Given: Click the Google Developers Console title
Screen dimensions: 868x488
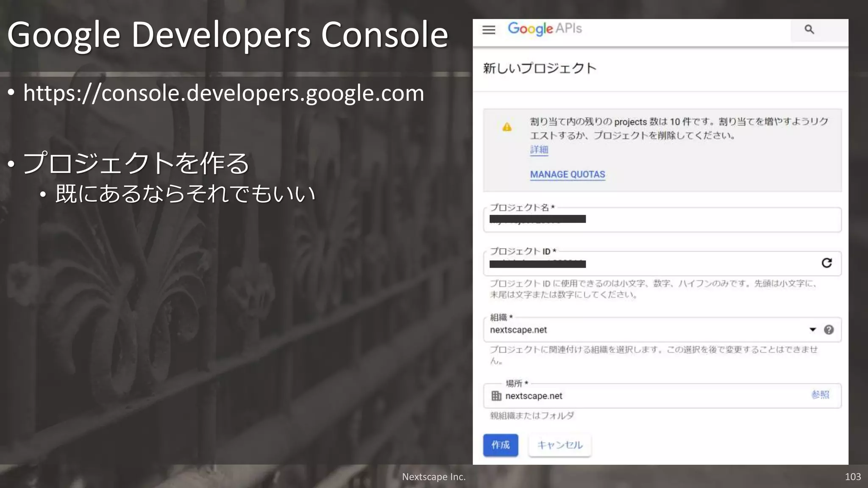Looking at the screenshot, I should pos(228,35).
